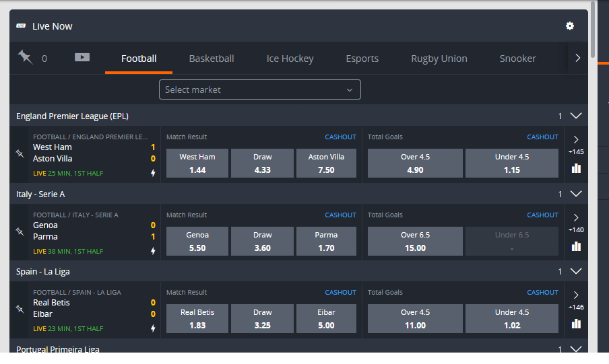Bet on Draw at 3.60

[x=262, y=241]
